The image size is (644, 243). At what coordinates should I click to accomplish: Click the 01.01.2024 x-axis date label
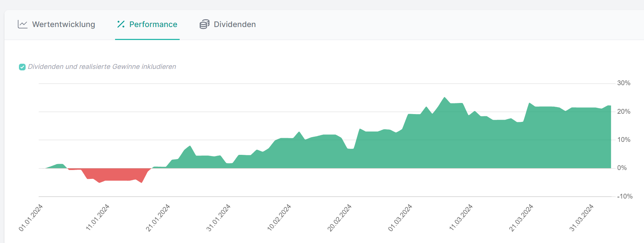coord(31,218)
